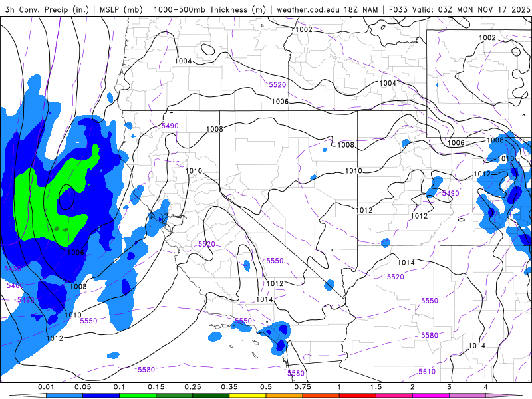
Task: Click the purple 5430 thickness label
Action: tap(13, 269)
